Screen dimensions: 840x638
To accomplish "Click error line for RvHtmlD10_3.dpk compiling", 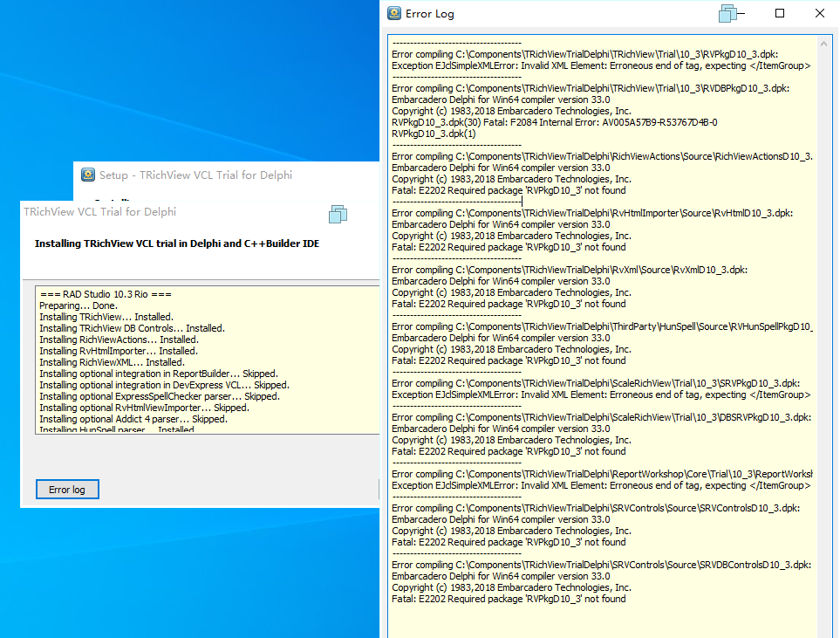I will [592, 213].
